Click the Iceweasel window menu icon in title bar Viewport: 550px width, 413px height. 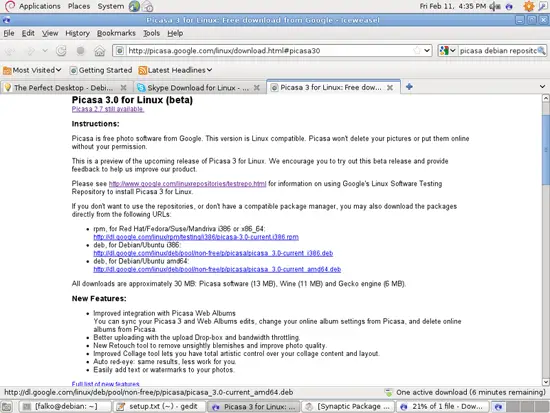[x=6, y=20]
